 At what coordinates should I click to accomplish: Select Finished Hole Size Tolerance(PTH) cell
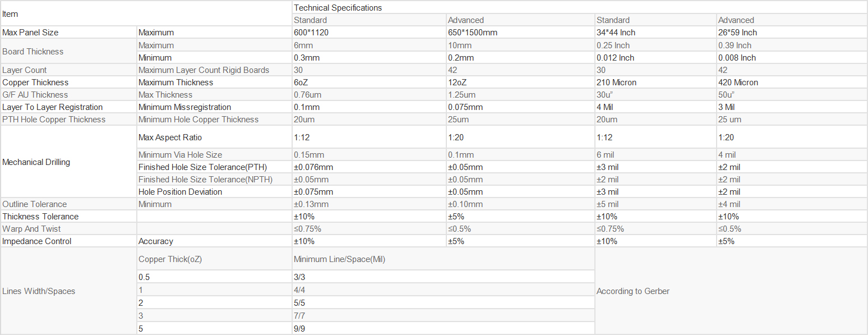pyautogui.click(x=214, y=167)
